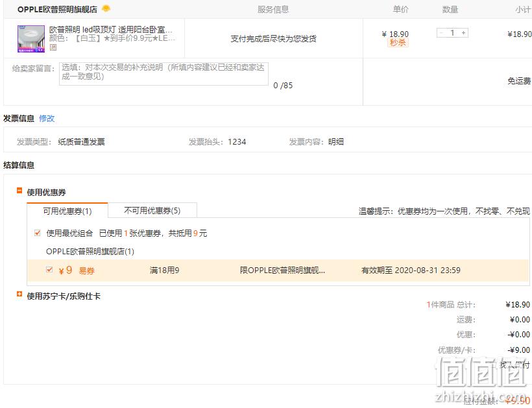Screen dimensions: 532x408
Task: Click the OPPLE store chat icon
Action: [x=106, y=8]
